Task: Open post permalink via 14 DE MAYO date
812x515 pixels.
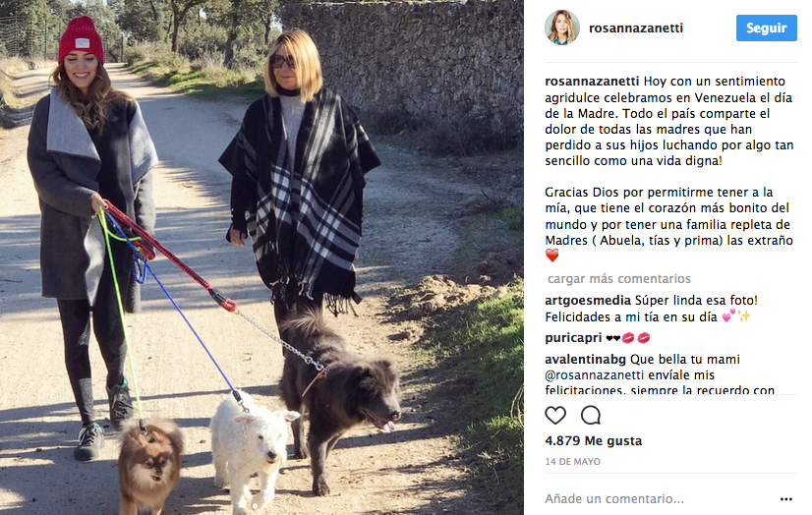Action: (573, 462)
